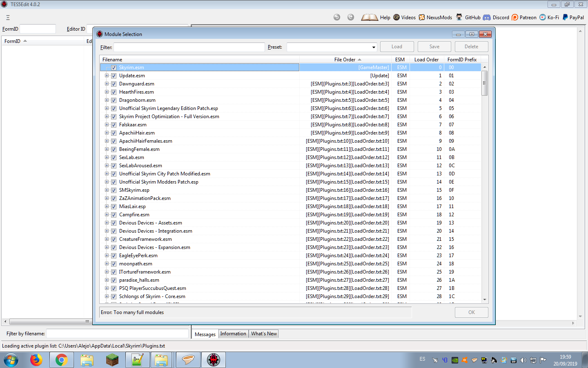Open the GitHub link

tap(468, 18)
